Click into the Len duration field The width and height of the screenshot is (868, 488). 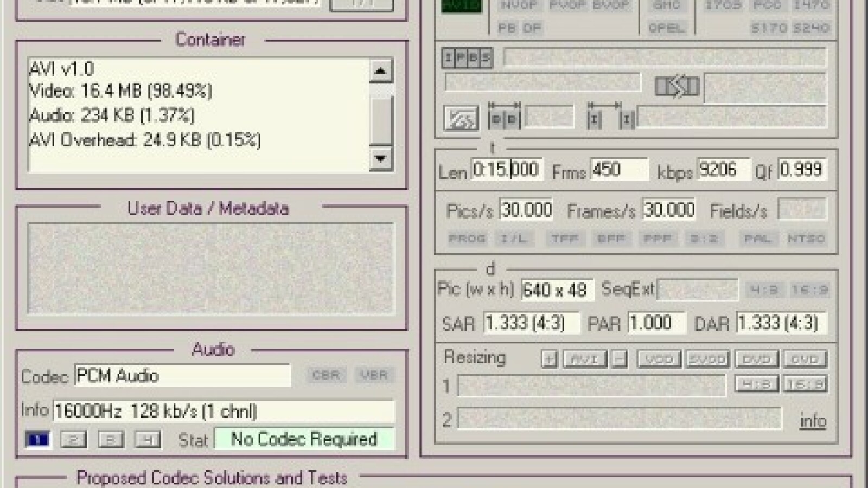[x=506, y=170]
